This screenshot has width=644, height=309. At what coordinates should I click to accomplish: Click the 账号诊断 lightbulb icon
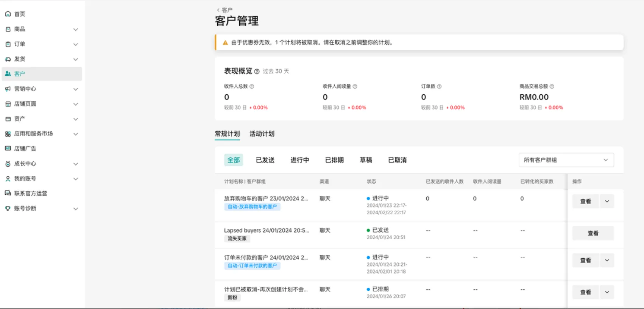(8, 208)
